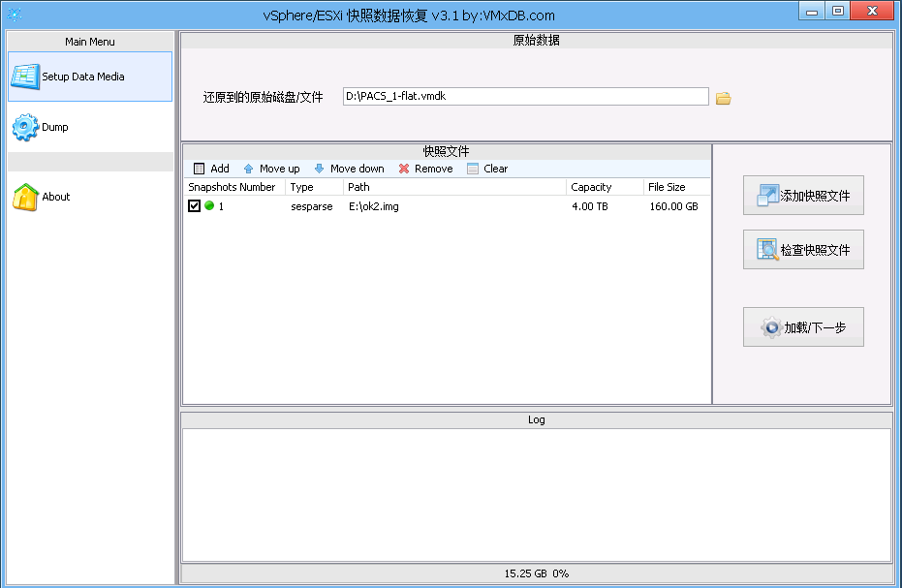The width and height of the screenshot is (902, 588).
Task: Maximize the vSphere/ESXi recovery window
Action: [837, 11]
